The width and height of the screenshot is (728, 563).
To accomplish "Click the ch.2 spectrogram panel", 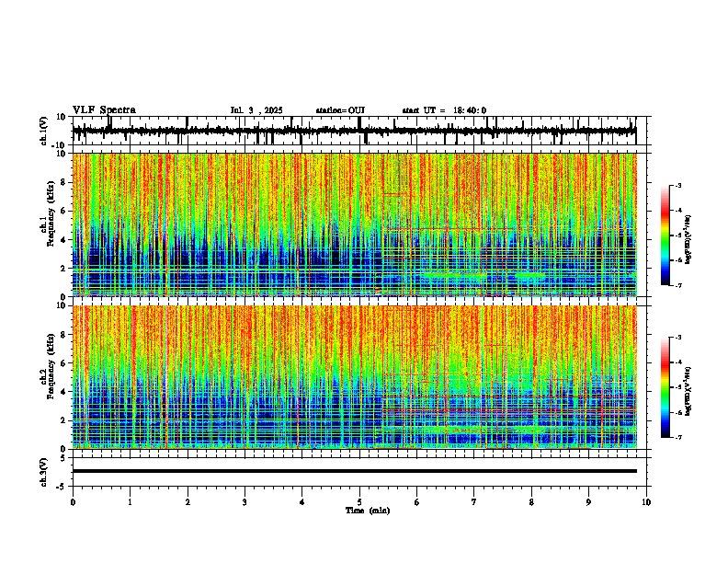I will pos(355,377).
